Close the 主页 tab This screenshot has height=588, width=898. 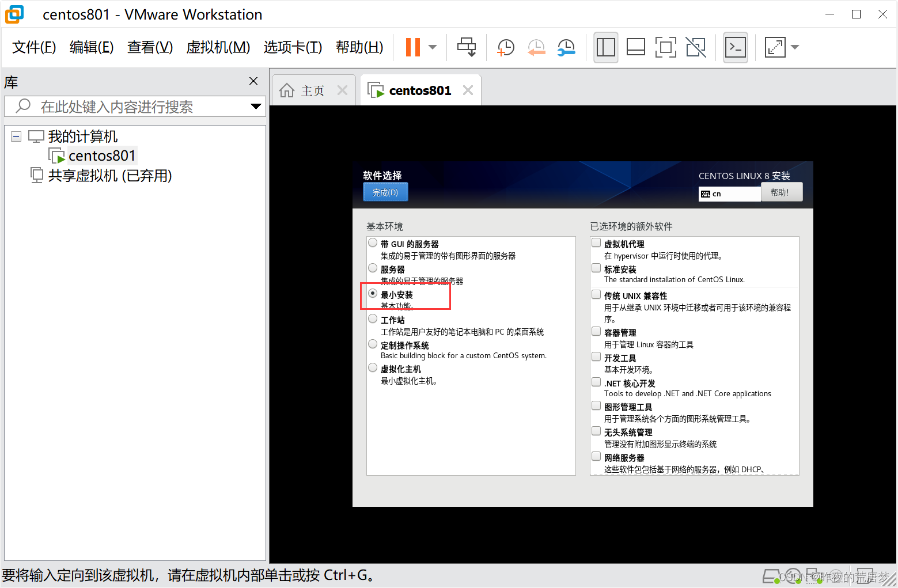tap(343, 90)
